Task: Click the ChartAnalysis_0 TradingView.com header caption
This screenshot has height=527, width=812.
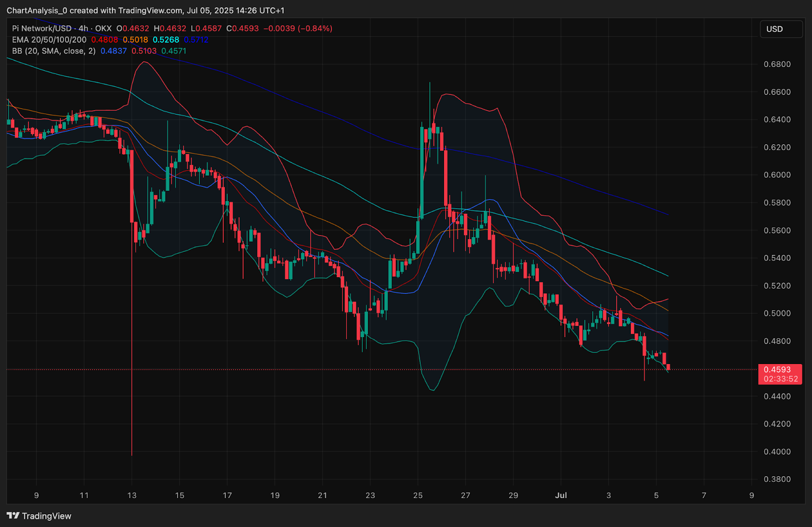Action: coord(146,10)
